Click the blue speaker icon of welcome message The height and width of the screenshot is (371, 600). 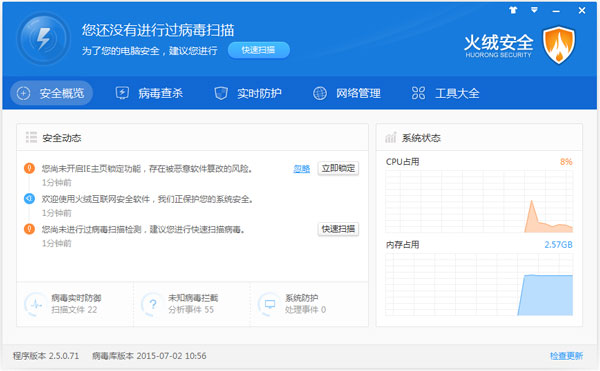pyautogui.click(x=29, y=199)
